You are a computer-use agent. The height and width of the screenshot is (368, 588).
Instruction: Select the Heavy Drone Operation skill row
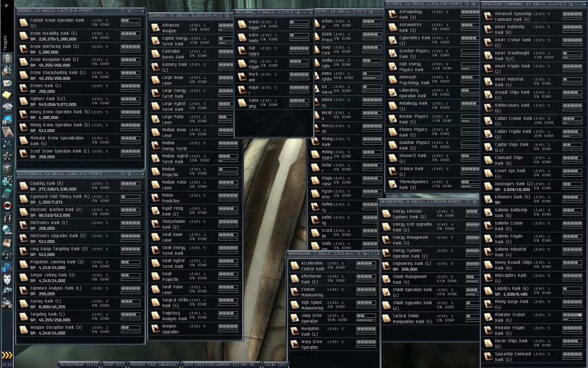(x=80, y=114)
